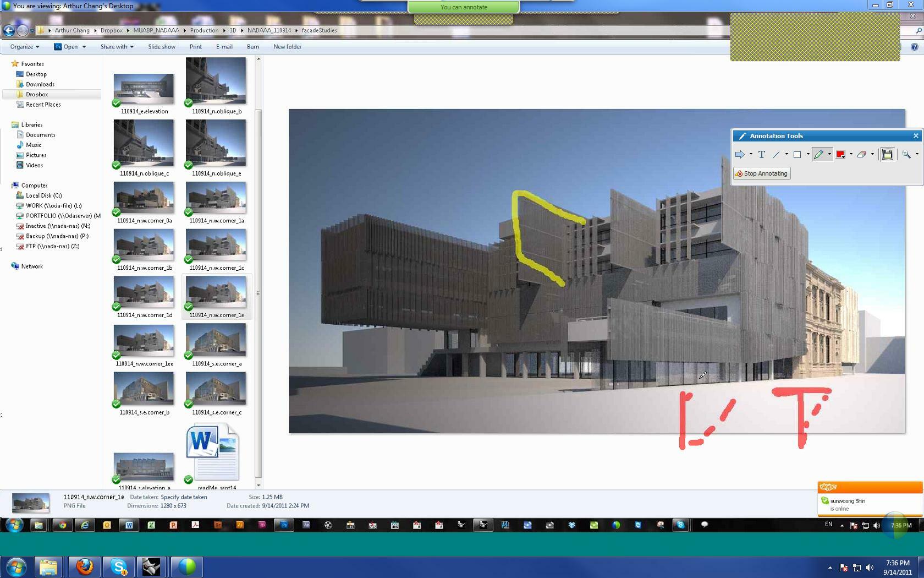Screen dimensions: 924x578
Task: Click PowerPoint icon in the remote taskbar
Action: [173, 525]
